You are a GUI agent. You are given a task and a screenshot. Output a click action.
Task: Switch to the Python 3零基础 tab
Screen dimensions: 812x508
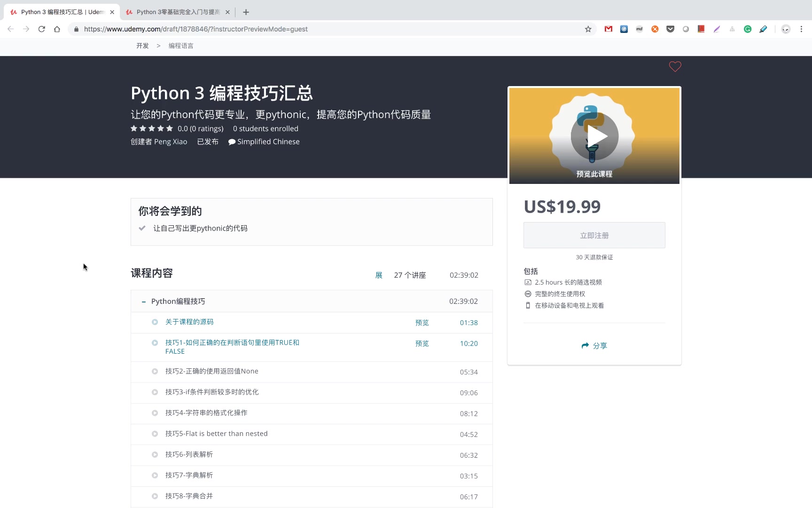178,12
